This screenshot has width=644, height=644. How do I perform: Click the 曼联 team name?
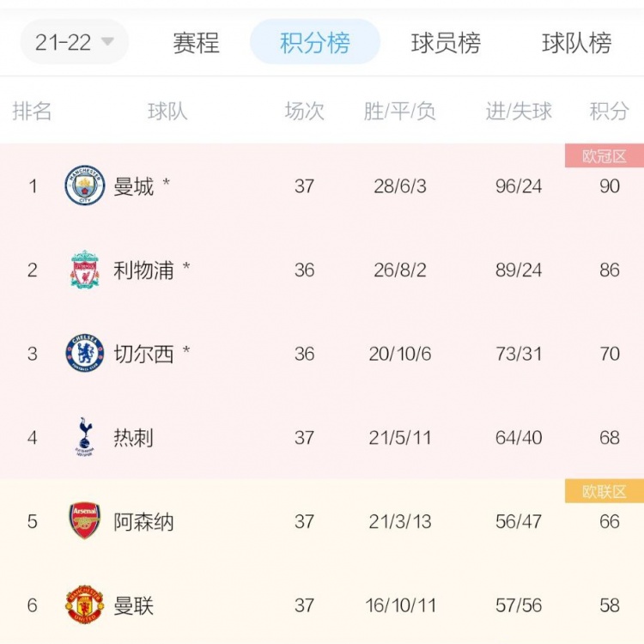(x=133, y=605)
